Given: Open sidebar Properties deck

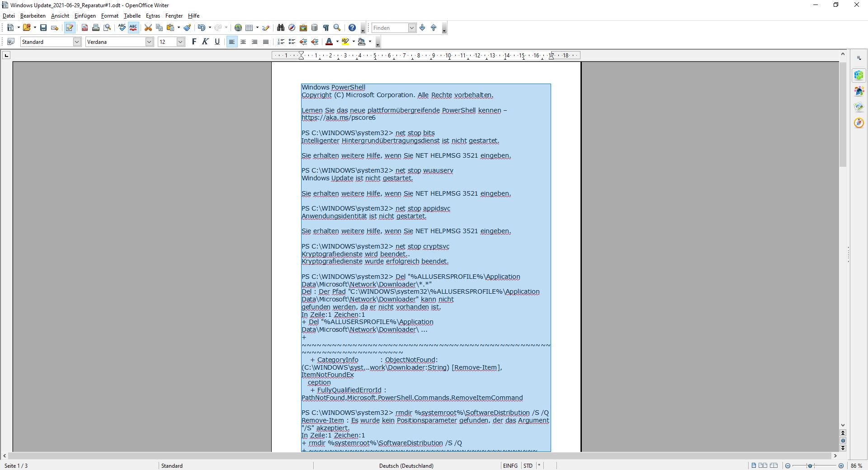Looking at the screenshot, I should pyautogui.click(x=859, y=75).
